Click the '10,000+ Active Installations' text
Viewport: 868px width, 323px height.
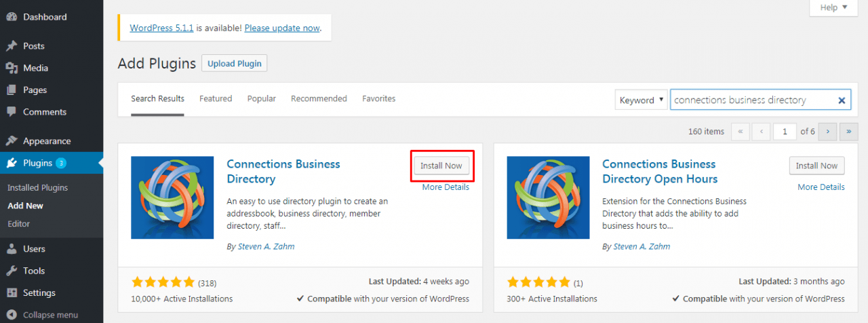(x=182, y=299)
